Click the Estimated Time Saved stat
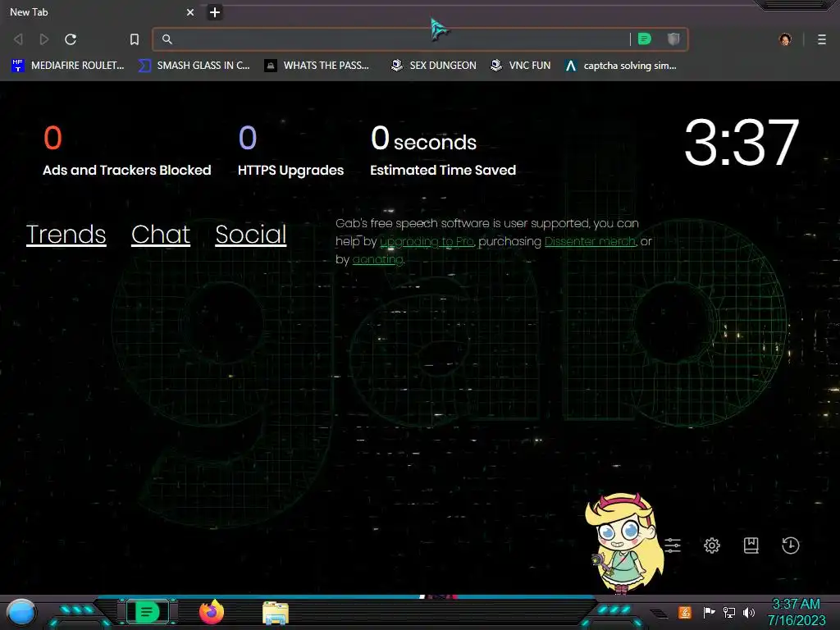The height and width of the screenshot is (630, 840). tap(443, 151)
